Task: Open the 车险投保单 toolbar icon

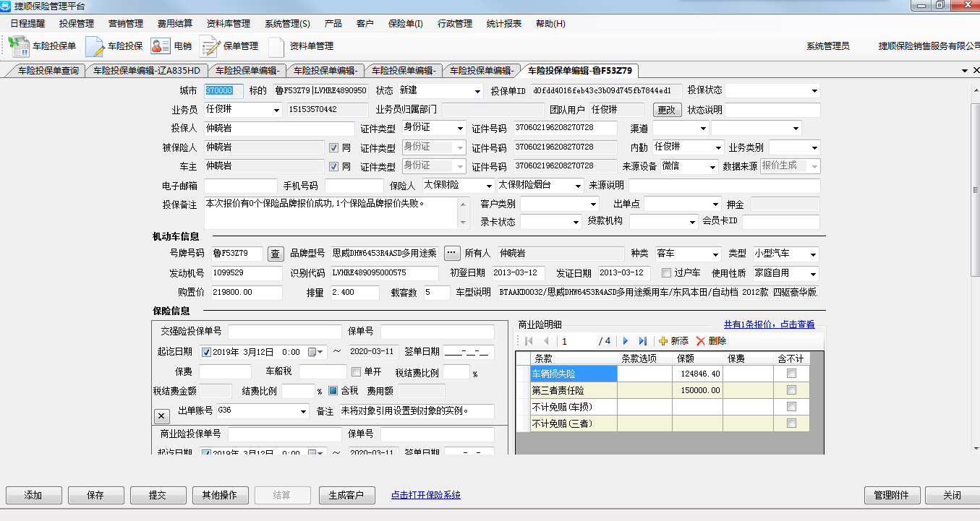Action: (19, 46)
